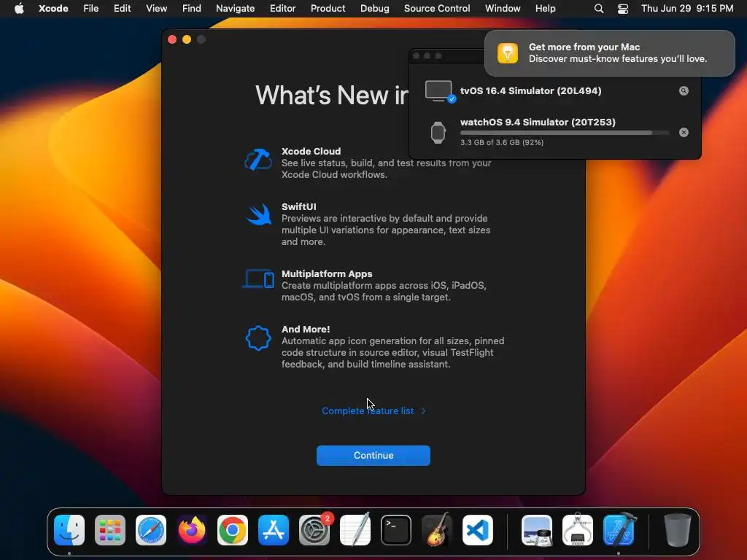The width and height of the screenshot is (747, 560).
Task: Open Control Center in menu bar
Action: coord(623,9)
